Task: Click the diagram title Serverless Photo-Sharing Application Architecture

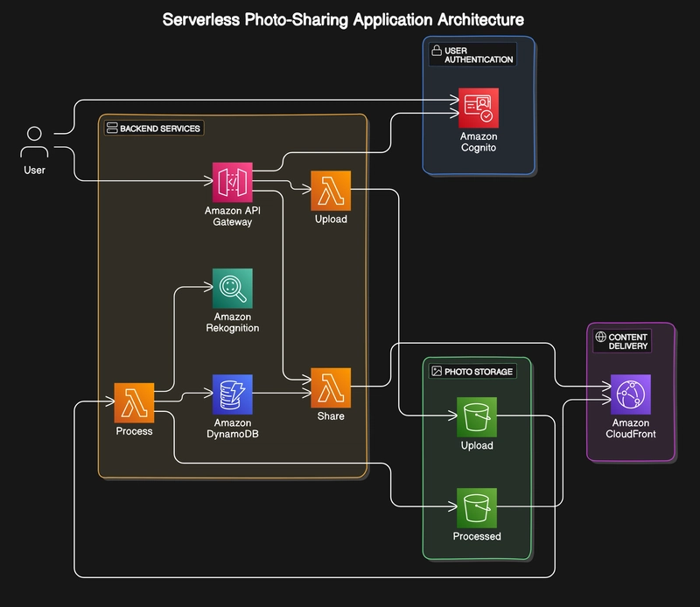Action: point(343,19)
